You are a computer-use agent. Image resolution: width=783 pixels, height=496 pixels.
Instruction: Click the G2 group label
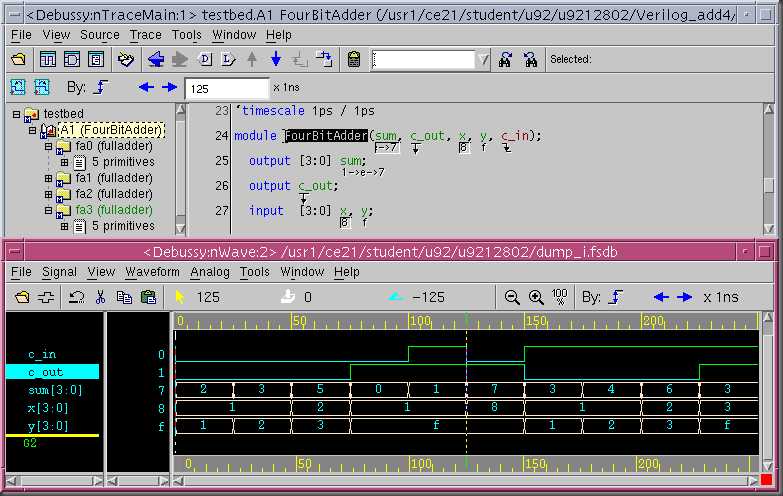[x=29, y=443]
